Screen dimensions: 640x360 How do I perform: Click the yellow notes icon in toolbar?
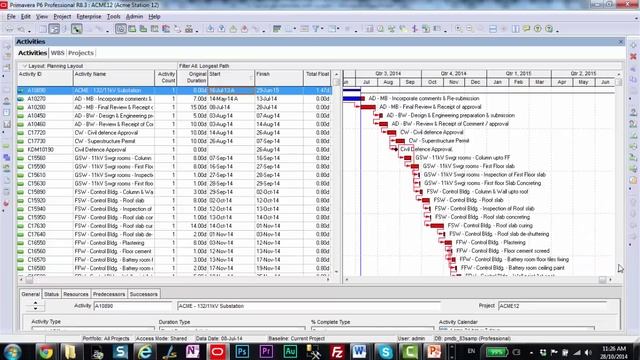[527, 29]
